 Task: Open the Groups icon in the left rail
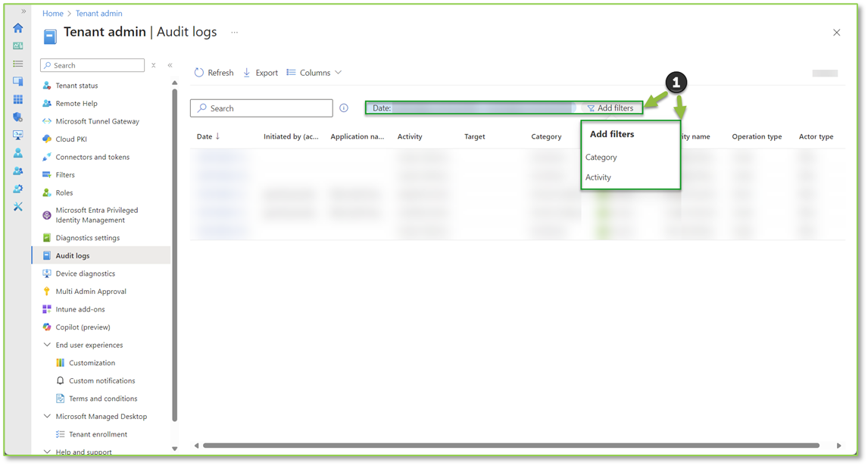tap(18, 170)
